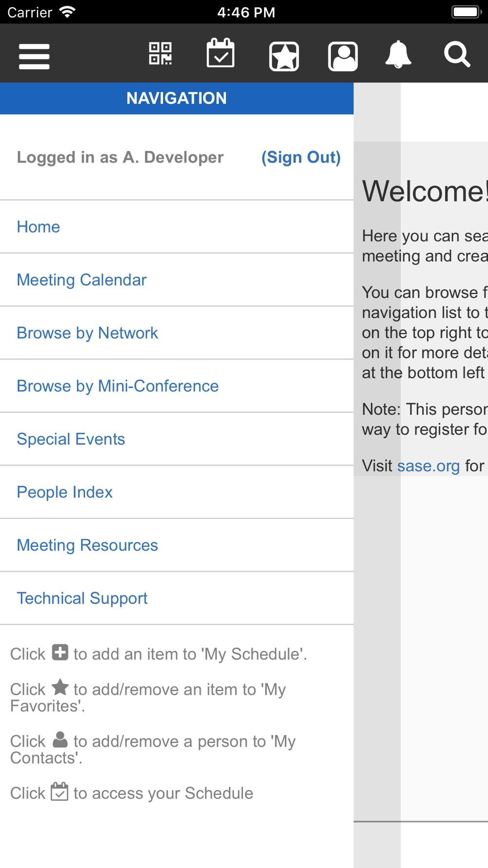Viewport: 488px width, 868px height.
Task: Tap the search magnifier icon
Action: point(457,55)
